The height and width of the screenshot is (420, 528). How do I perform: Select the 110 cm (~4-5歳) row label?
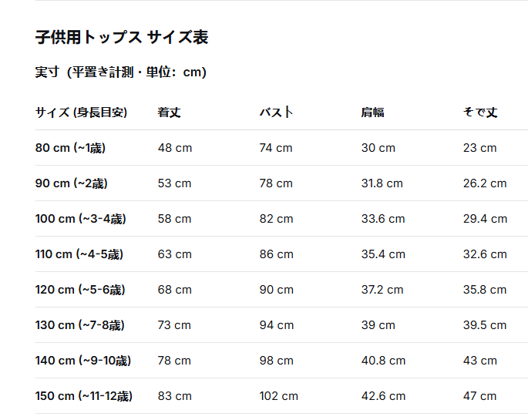click(x=79, y=254)
